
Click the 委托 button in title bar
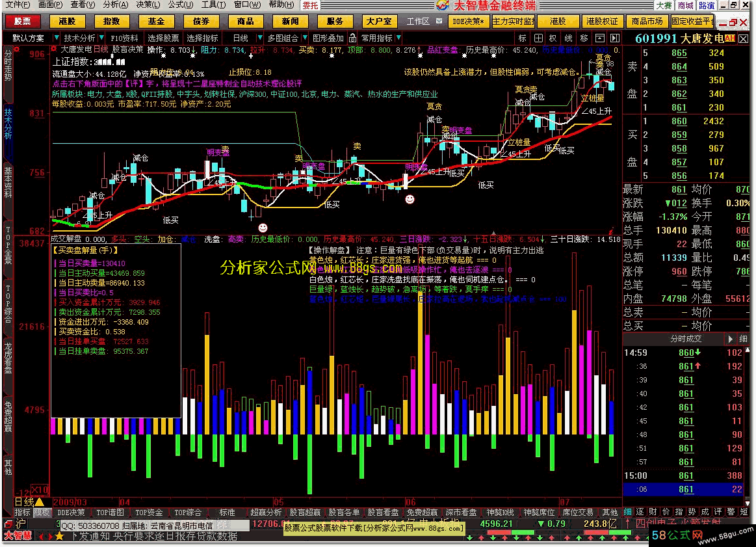(x=311, y=5)
